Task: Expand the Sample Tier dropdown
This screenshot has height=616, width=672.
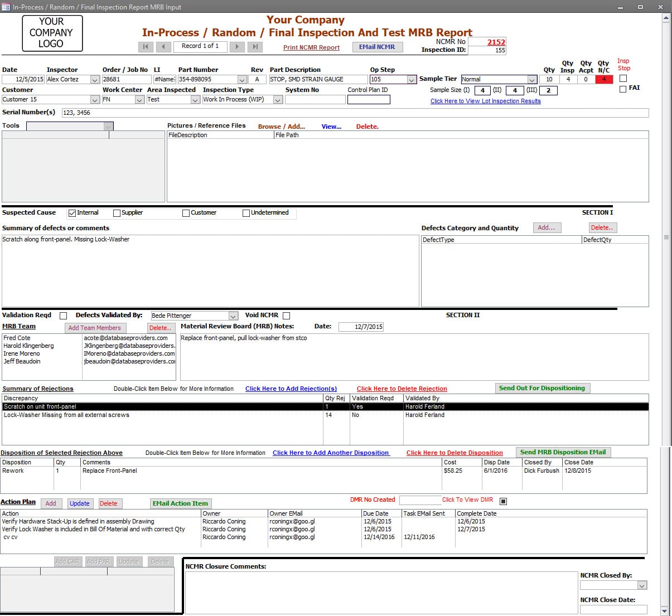Action: [x=532, y=80]
